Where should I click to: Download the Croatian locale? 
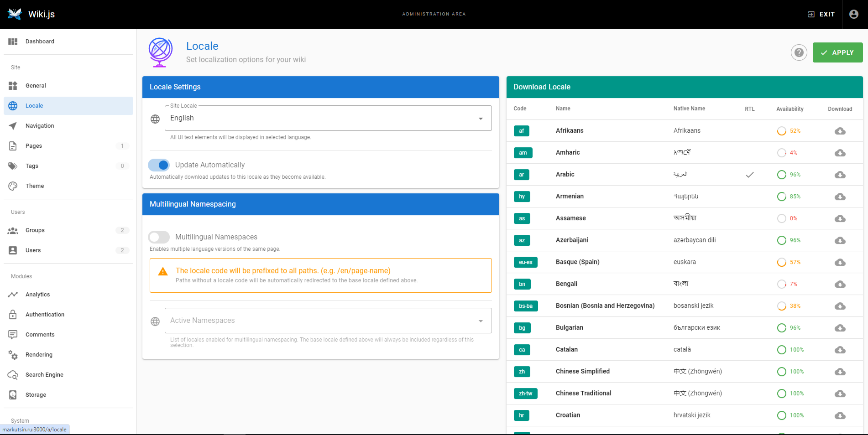pyautogui.click(x=840, y=415)
